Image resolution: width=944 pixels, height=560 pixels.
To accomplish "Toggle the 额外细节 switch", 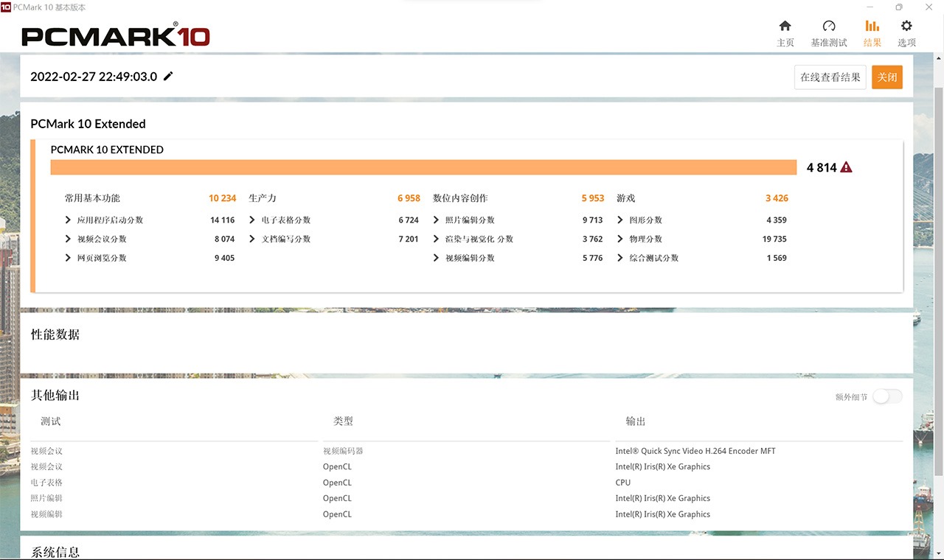I will [x=887, y=396].
